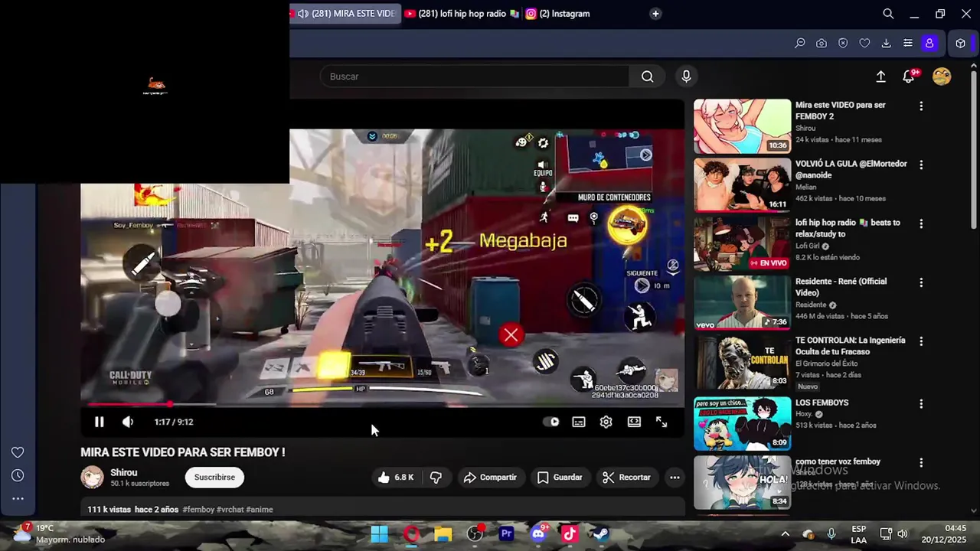Open the browser profile account icon
This screenshot has width=980, height=551.
[x=929, y=43]
